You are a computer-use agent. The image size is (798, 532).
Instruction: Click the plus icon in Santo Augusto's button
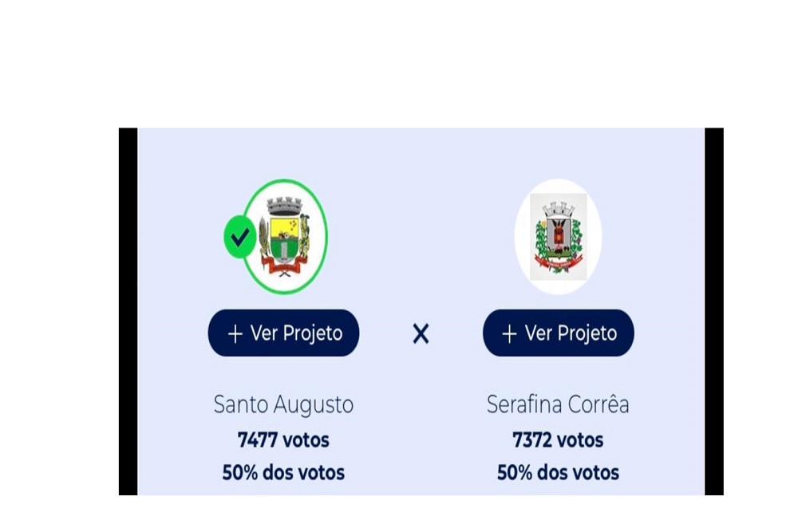[235, 334]
